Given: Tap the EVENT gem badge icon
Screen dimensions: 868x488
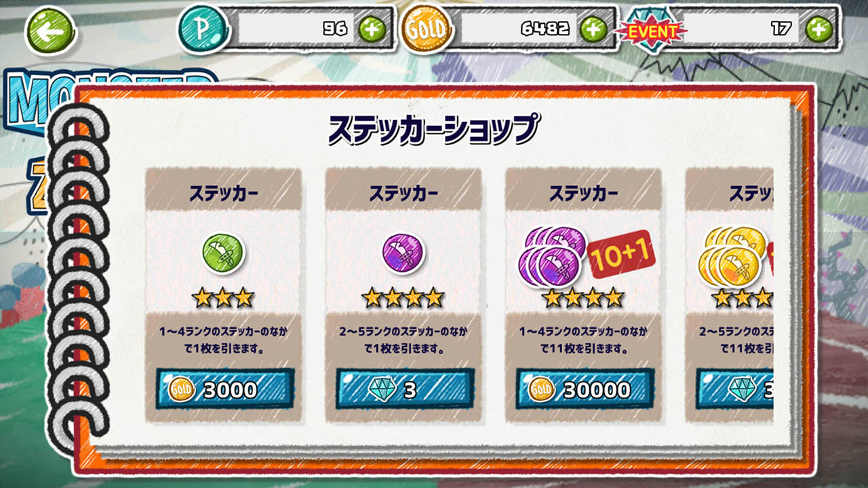Looking at the screenshot, I should coord(651,30).
